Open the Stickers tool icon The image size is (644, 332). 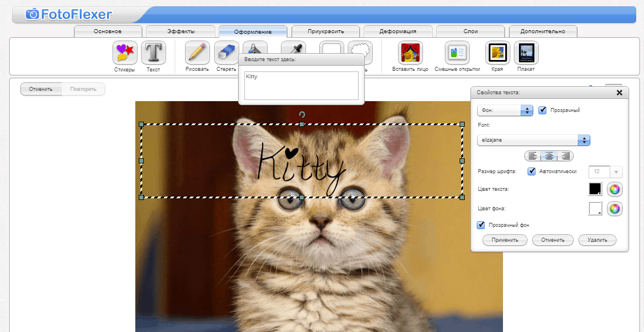point(124,53)
